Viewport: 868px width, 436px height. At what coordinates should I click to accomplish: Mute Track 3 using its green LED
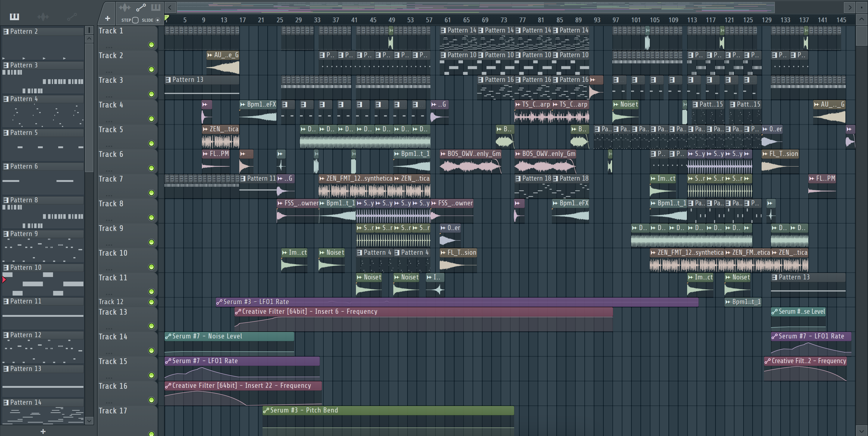(152, 94)
